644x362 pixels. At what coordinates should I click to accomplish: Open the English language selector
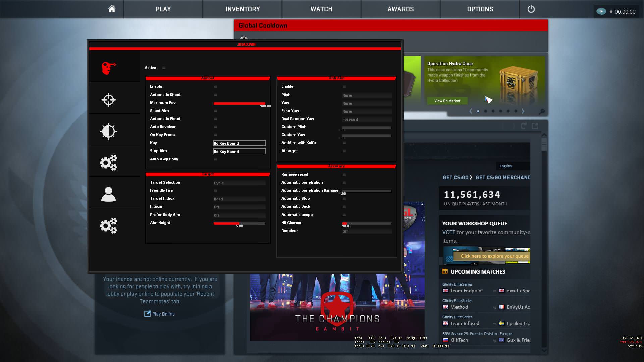(x=513, y=166)
